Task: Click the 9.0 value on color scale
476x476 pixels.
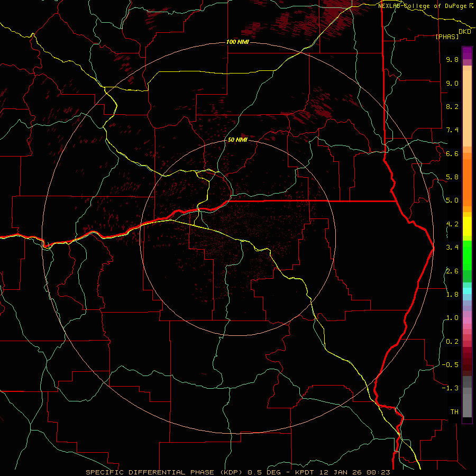Action: pyautogui.click(x=452, y=83)
